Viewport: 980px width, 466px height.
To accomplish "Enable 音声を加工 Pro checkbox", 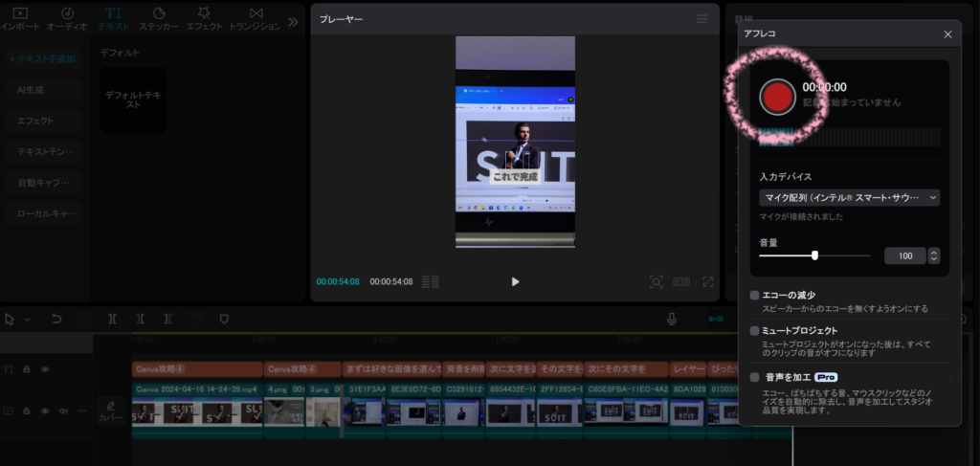I will point(754,377).
